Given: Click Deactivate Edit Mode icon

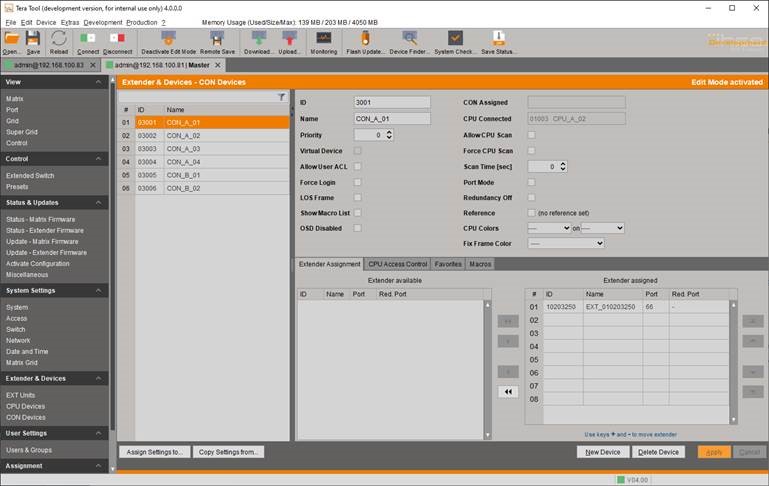Looking at the screenshot, I should click(x=167, y=40).
